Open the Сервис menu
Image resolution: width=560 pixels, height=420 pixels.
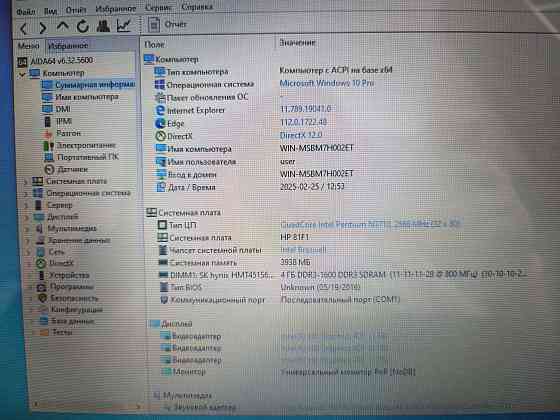pos(159,8)
